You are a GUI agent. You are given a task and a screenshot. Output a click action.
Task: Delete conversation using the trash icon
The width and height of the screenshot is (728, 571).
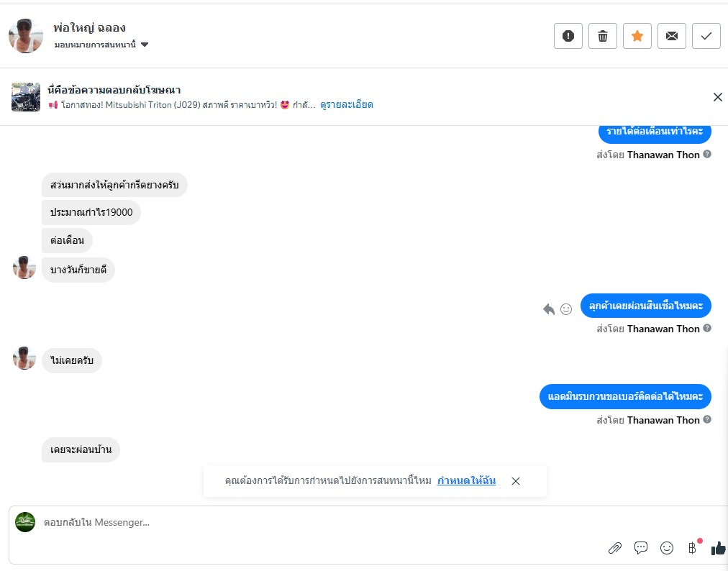(603, 36)
